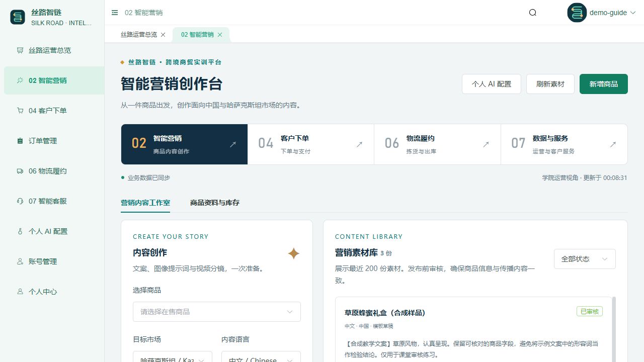The image size is (644, 362).
Task: Click the 04 客户下单 cart icon
Action: 20,111
